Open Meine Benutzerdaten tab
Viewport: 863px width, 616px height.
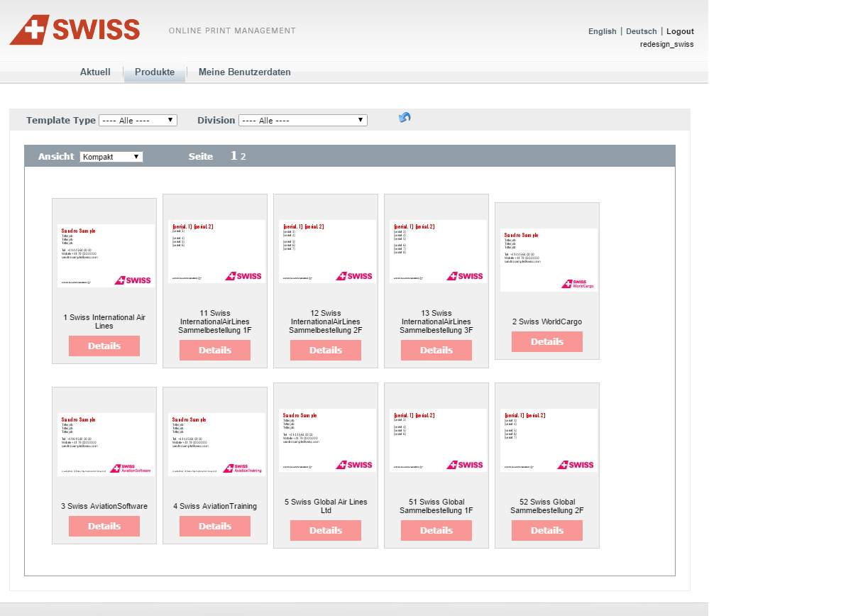point(245,72)
